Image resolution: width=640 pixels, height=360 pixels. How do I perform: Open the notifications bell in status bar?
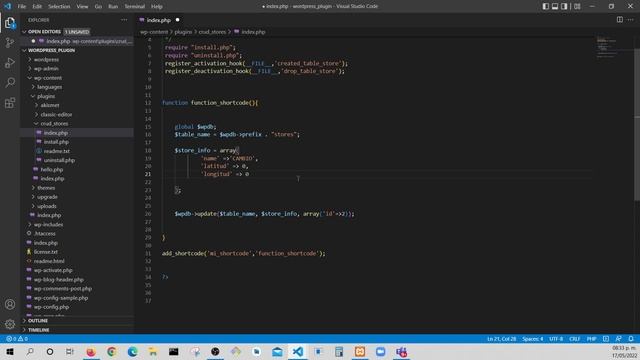(x=631, y=339)
